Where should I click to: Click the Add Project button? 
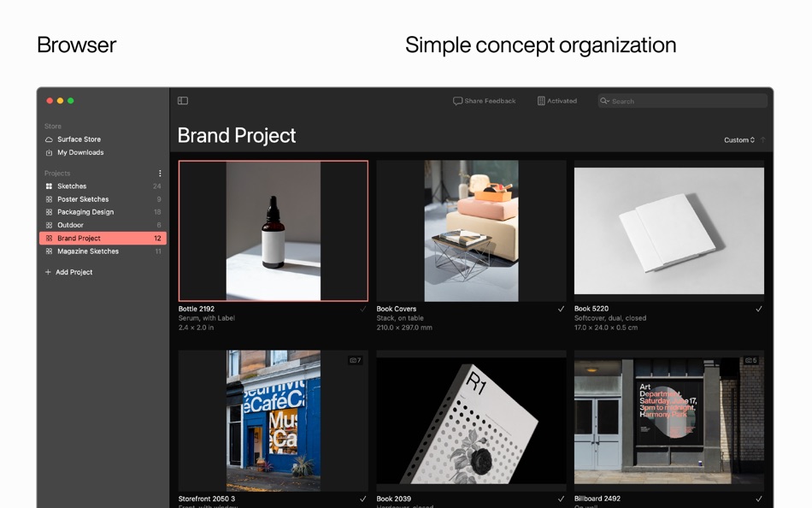pyautogui.click(x=69, y=272)
